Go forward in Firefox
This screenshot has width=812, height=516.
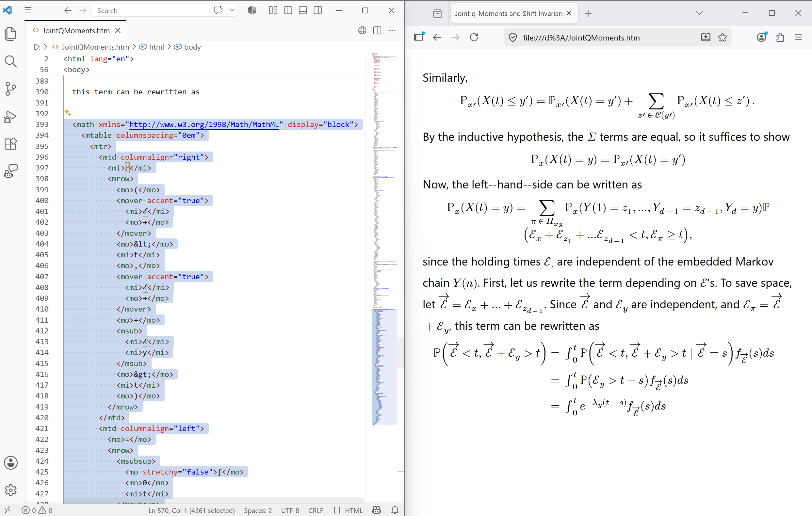click(x=455, y=38)
